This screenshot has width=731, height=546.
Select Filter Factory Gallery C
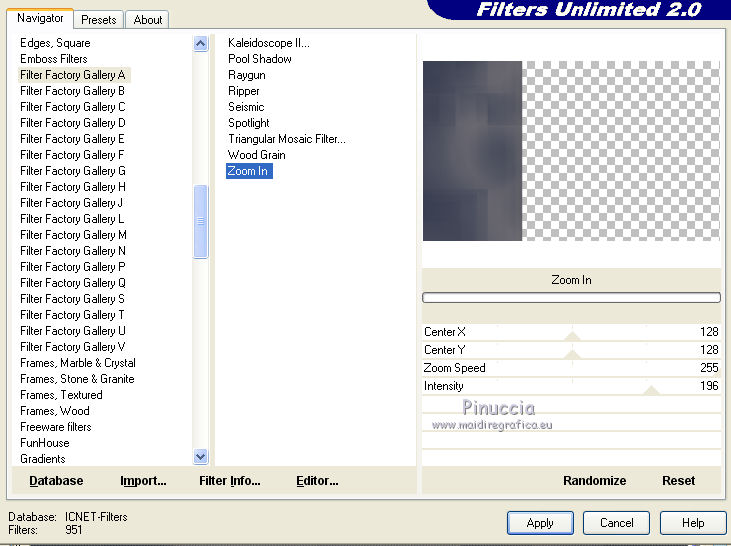72,107
